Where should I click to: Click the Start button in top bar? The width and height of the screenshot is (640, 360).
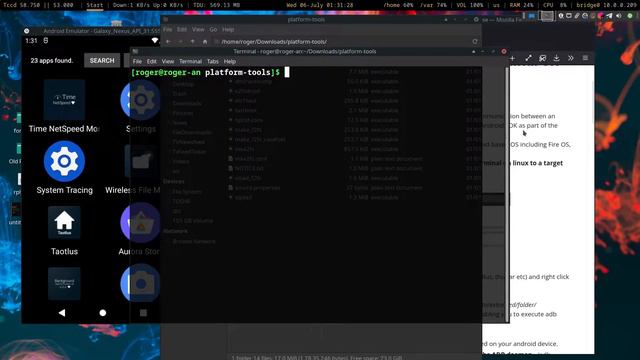tap(95, 5)
